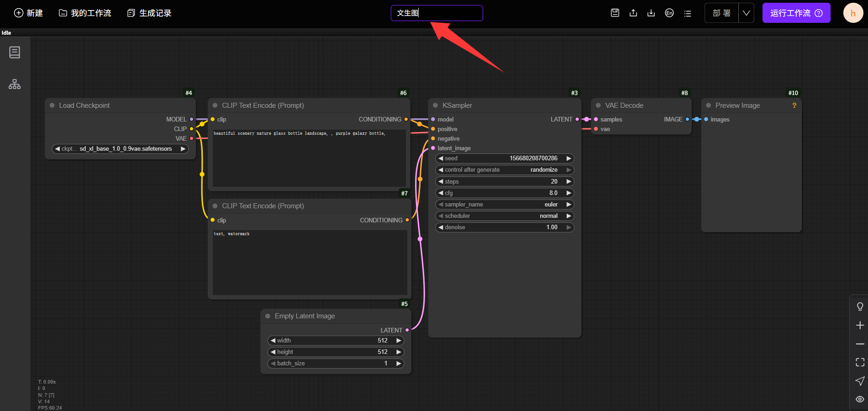
Task: Collapse the KSampler node via its dot
Action: (435, 105)
